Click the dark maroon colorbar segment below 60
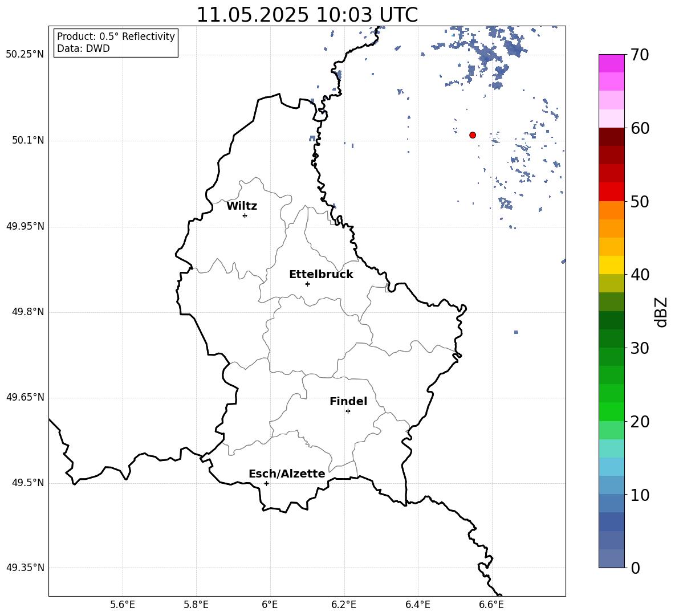The image size is (675, 616). coord(611,137)
